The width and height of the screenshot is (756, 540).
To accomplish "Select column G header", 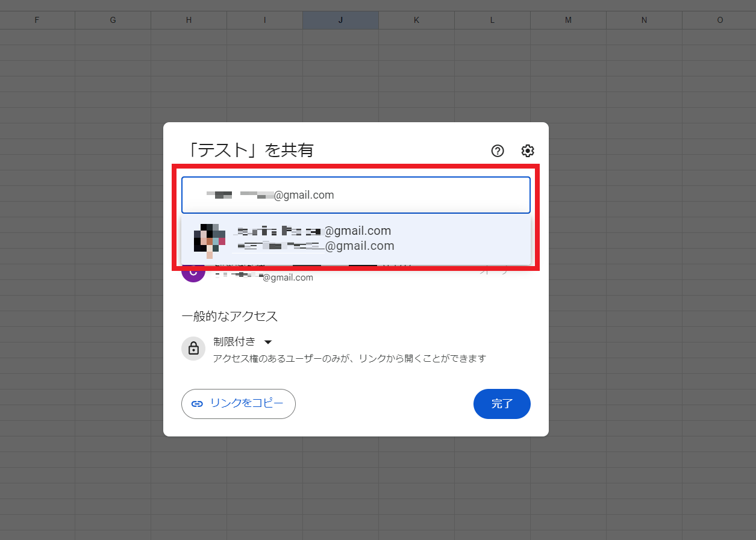I will click(113, 20).
